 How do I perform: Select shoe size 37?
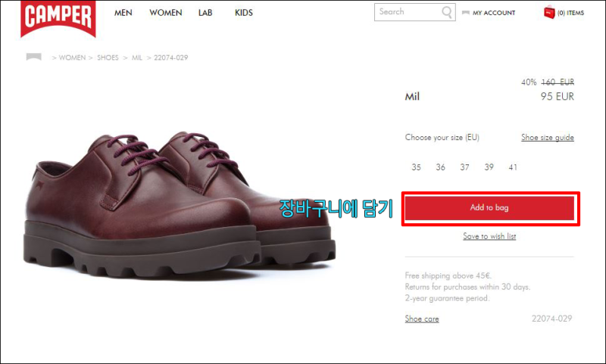coord(464,167)
